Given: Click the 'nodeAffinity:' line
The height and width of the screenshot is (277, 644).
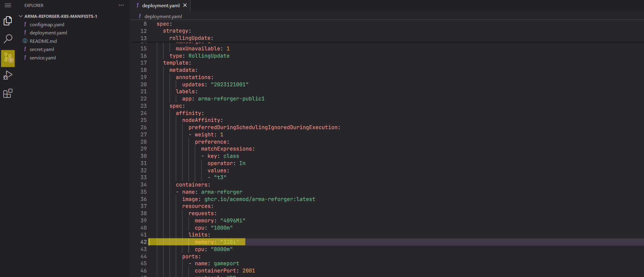Looking at the screenshot, I should 202,120.
